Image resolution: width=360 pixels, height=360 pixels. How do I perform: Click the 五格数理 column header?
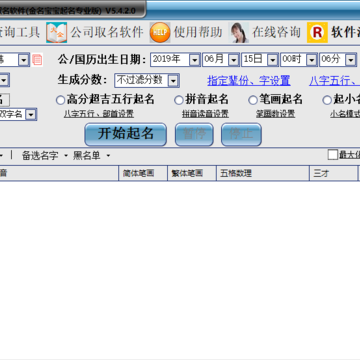[x=263, y=173]
